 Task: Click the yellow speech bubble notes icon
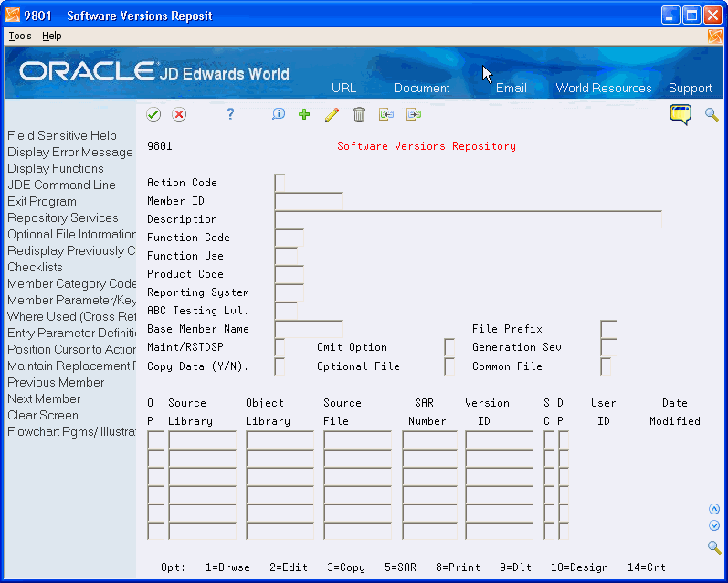(681, 114)
